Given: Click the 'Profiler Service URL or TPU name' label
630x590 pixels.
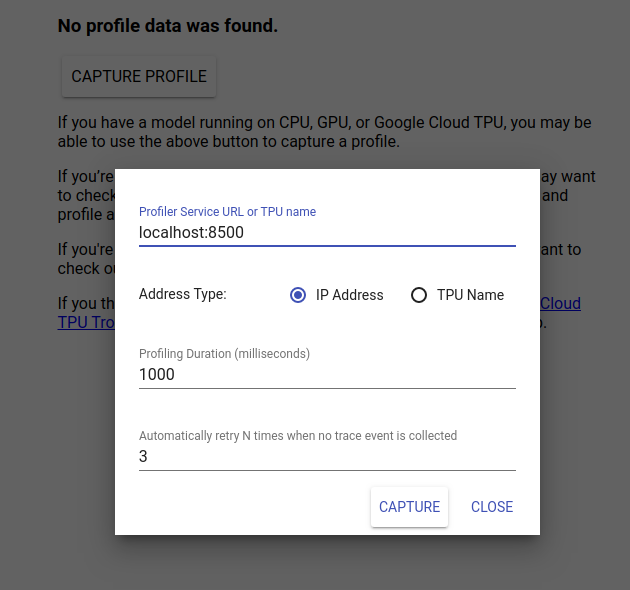Looking at the screenshot, I should [x=227, y=212].
